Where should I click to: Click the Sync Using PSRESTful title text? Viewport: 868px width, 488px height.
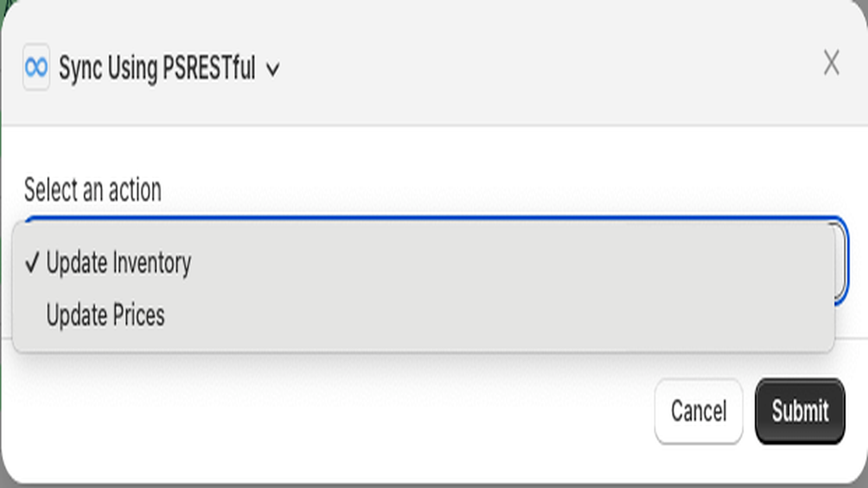[157, 68]
